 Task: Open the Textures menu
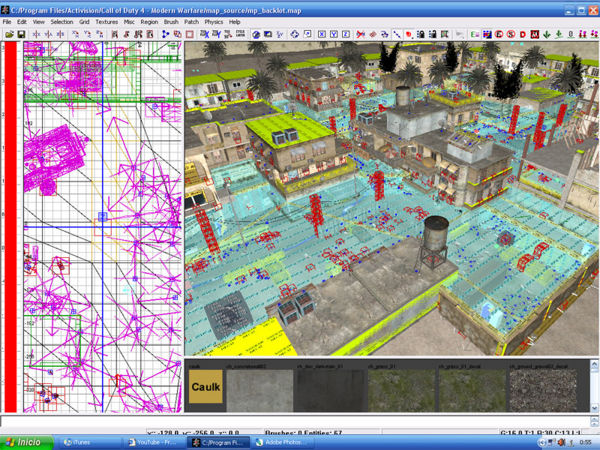pyautogui.click(x=107, y=22)
